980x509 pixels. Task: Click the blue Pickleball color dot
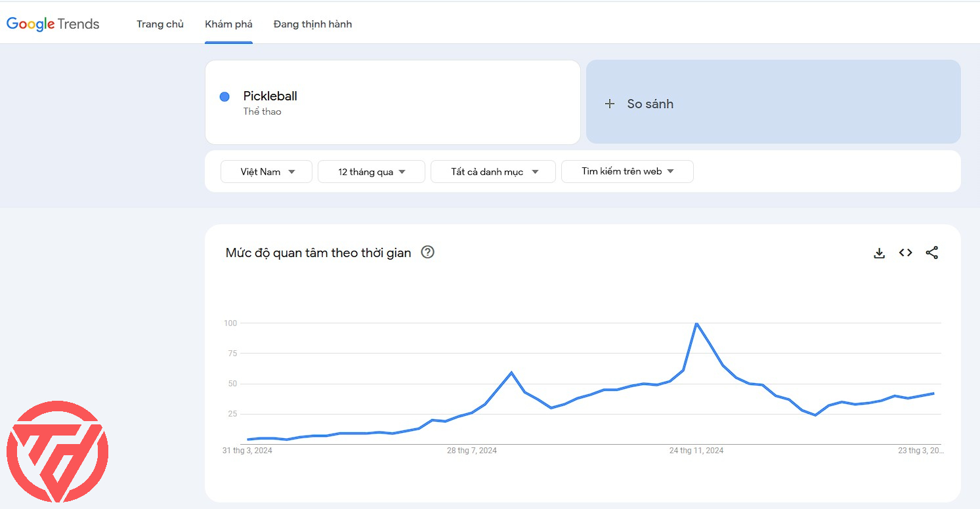[224, 96]
